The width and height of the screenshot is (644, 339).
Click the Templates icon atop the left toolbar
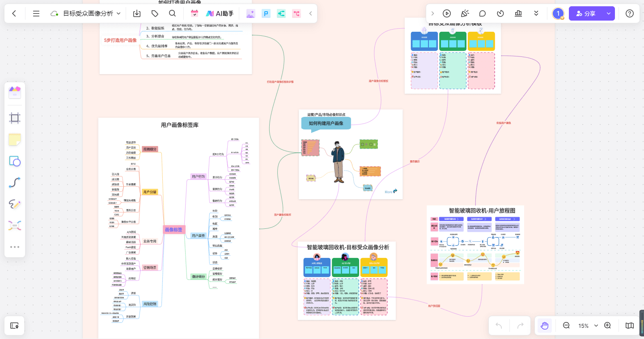click(x=15, y=92)
